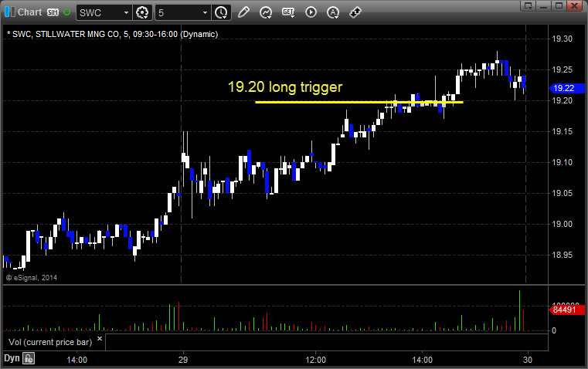Click the 29 date axis label
The height and width of the screenshot is (369, 588).
point(183,360)
